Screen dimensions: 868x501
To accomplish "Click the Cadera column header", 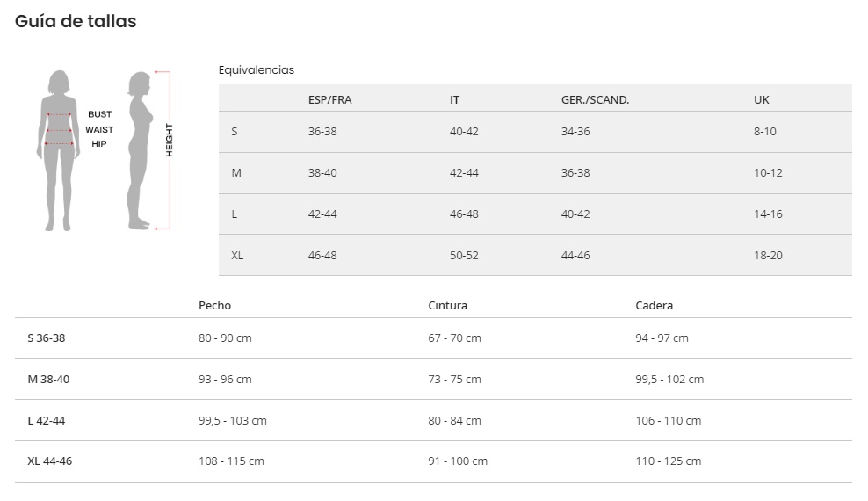I will click(x=654, y=306).
